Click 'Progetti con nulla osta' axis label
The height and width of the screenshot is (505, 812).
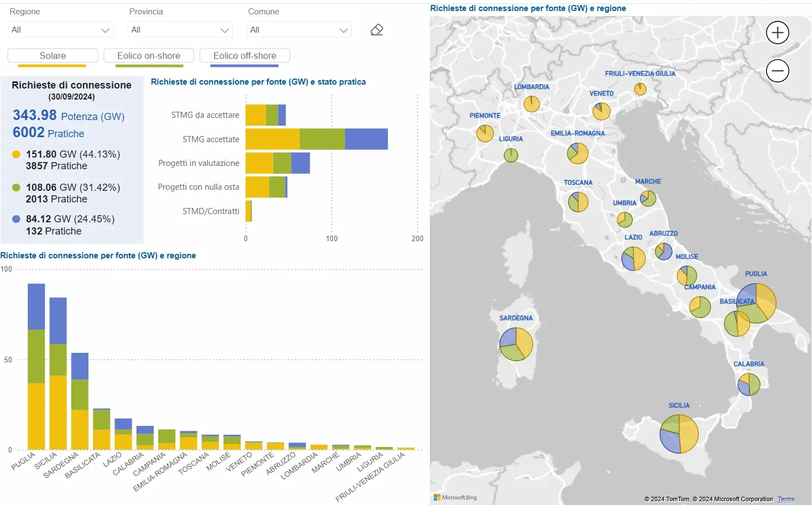tap(199, 187)
